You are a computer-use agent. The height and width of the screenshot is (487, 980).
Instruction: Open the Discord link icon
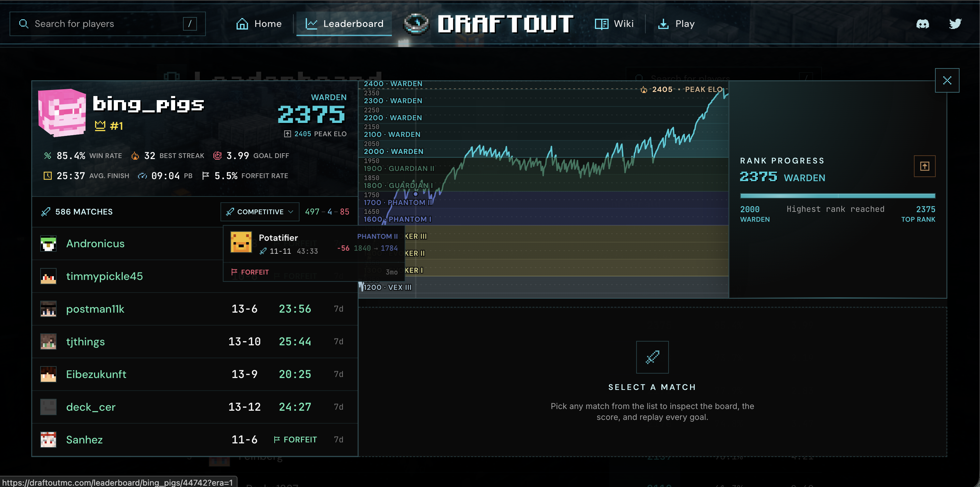922,24
